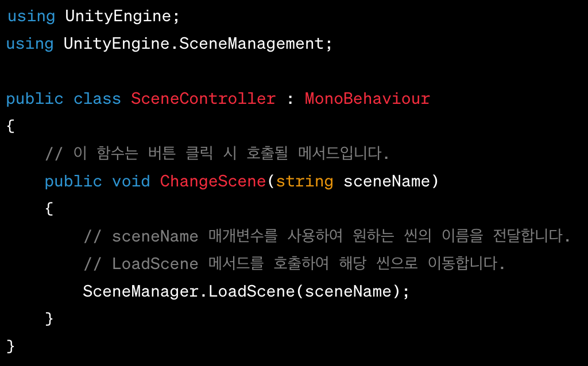The width and height of the screenshot is (588, 366).
Task: Click the SceneManager.LoadScene call
Action: point(246,292)
